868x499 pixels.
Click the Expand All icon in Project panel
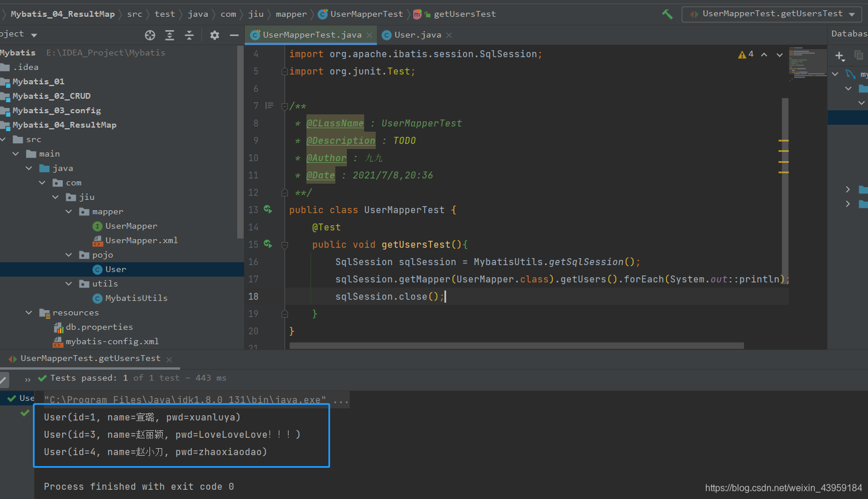pos(170,35)
